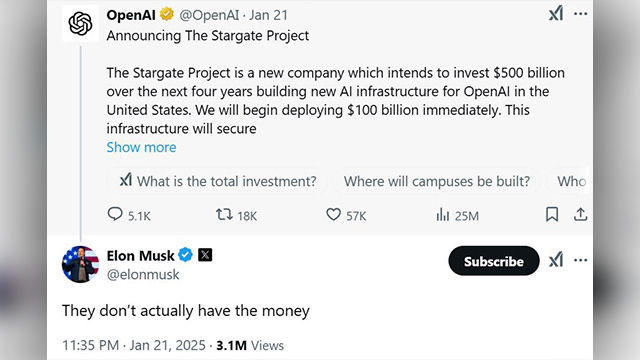This screenshot has height=360, width=640.
Task: Open the OpenAI profile avatar
Action: tap(80, 23)
